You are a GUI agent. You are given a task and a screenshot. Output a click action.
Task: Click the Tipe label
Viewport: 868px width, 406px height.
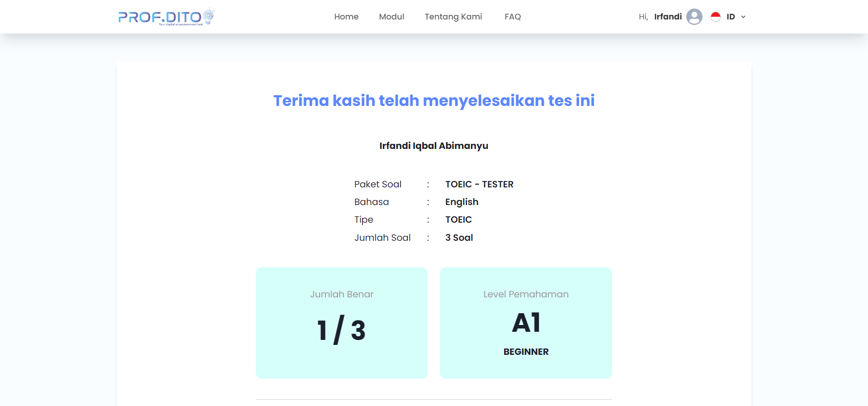364,220
